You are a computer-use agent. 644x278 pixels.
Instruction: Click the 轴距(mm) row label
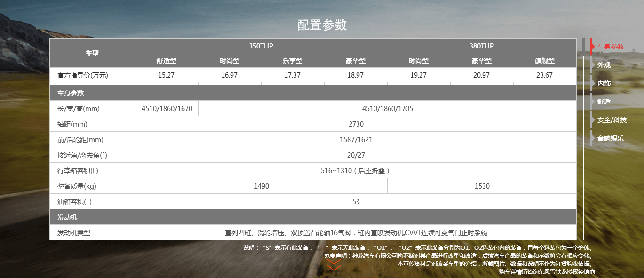point(72,124)
